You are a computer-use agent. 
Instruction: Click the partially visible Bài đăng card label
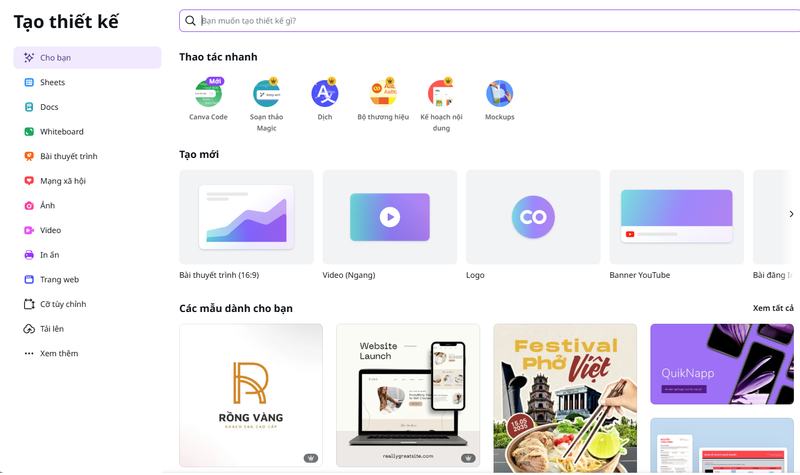click(772, 276)
